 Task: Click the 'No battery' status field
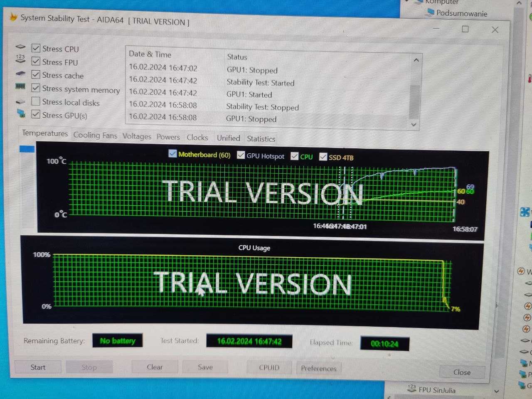click(x=118, y=341)
